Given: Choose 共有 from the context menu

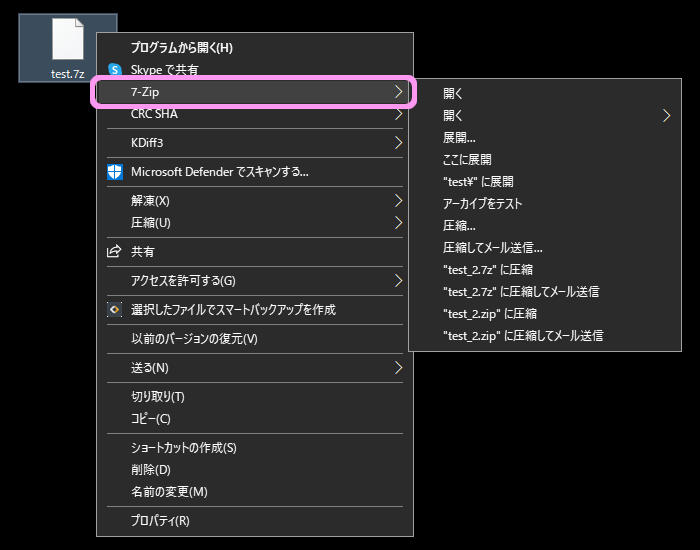Looking at the screenshot, I should (254, 252).
